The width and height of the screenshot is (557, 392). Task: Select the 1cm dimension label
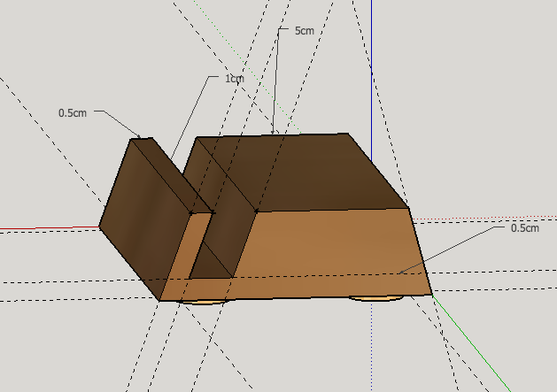tap(235, 79)
